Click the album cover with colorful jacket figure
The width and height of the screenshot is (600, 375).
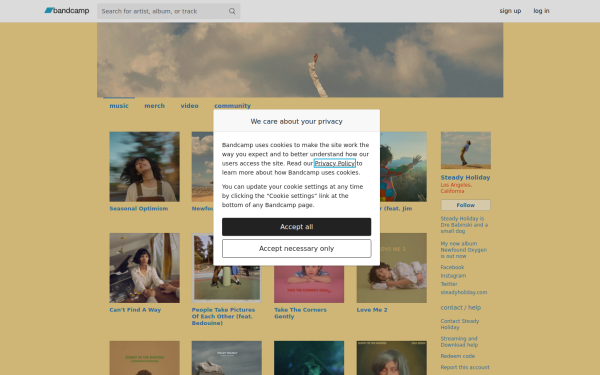(403, 166)
